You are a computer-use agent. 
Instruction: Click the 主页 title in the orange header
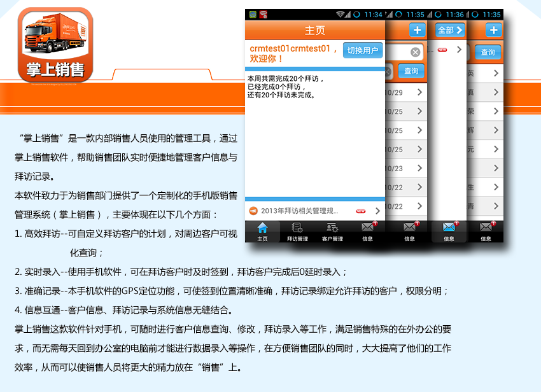click(x=314, y=31)
